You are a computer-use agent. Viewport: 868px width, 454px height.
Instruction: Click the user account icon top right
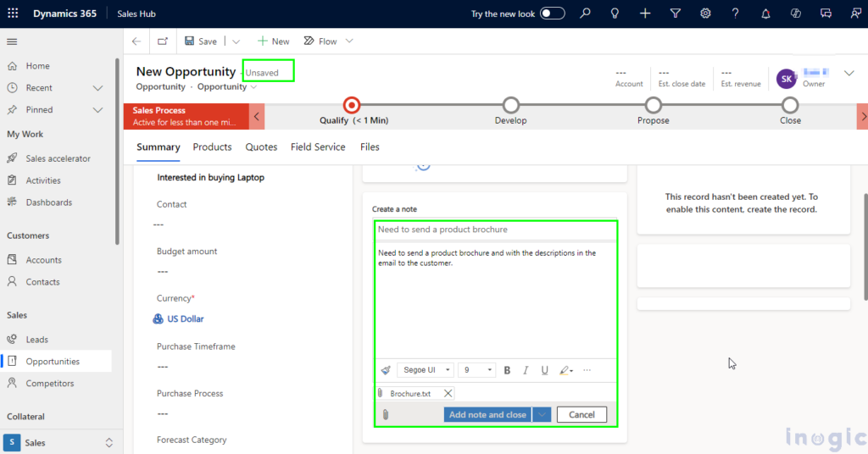coord(856,14)
